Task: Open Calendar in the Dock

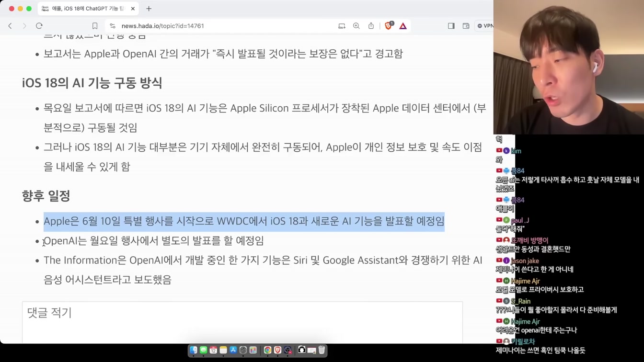Action: pyautogui.click(x=213, y=351)
